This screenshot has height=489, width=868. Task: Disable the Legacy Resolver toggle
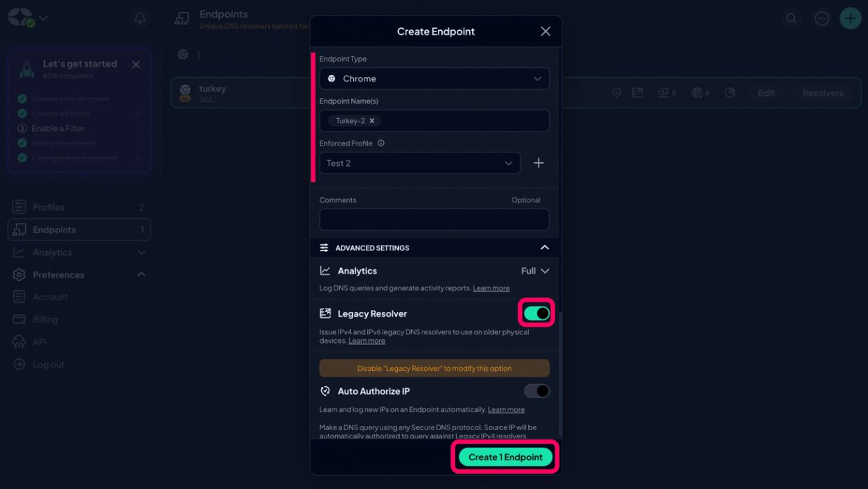pos(536,313)
